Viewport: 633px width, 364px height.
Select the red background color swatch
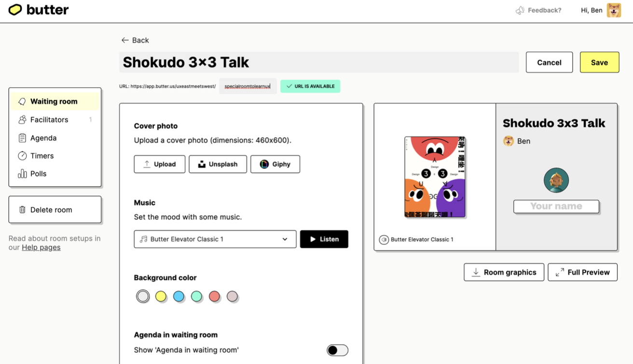coord(214,296)
